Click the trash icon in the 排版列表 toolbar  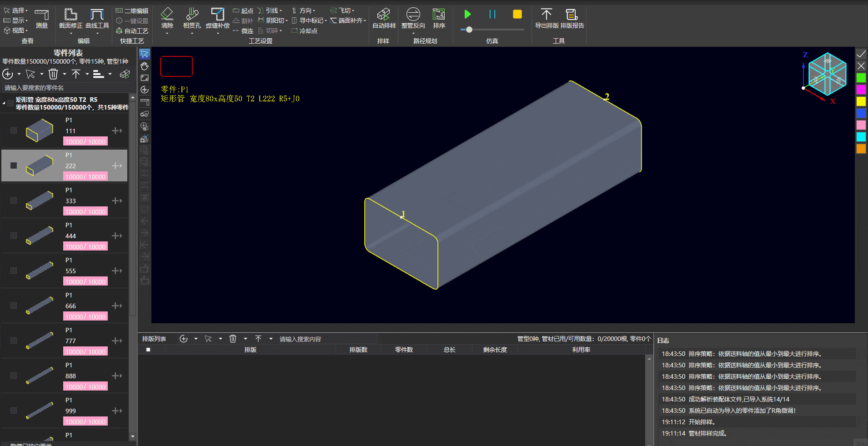coord(233,339)
